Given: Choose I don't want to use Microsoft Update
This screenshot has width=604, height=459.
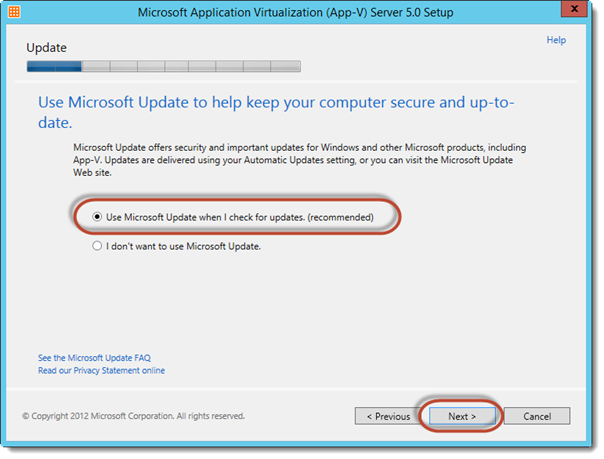Looking at the screenshot, I should point(97,246).
